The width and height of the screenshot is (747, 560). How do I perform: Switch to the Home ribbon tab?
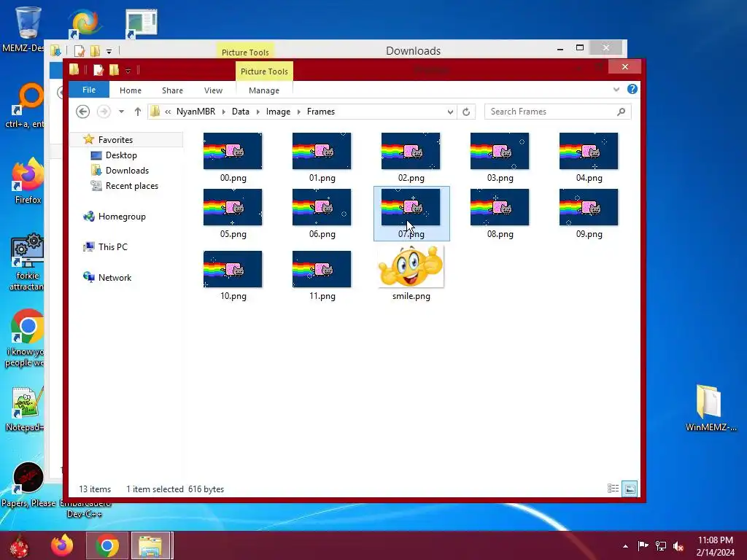tap(130, 90)
